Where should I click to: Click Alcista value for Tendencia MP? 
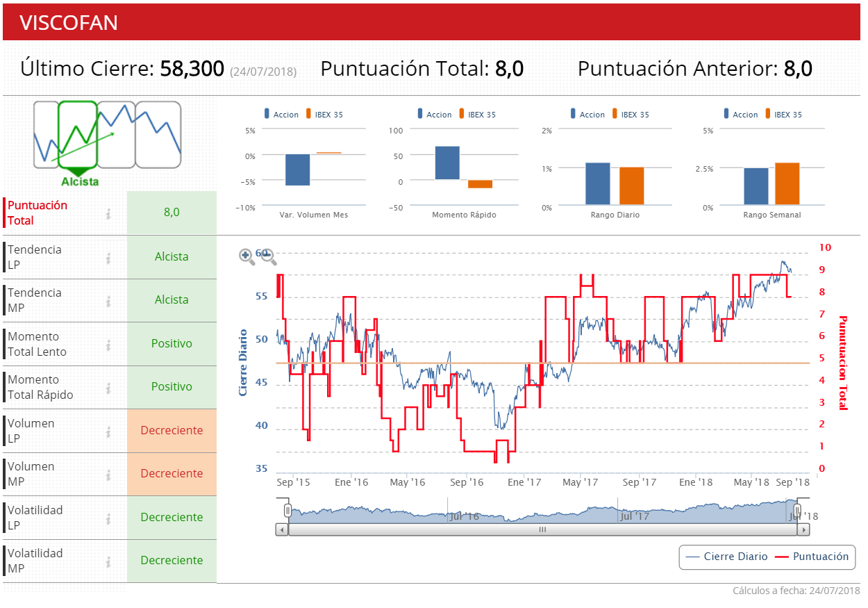(172, 300)
